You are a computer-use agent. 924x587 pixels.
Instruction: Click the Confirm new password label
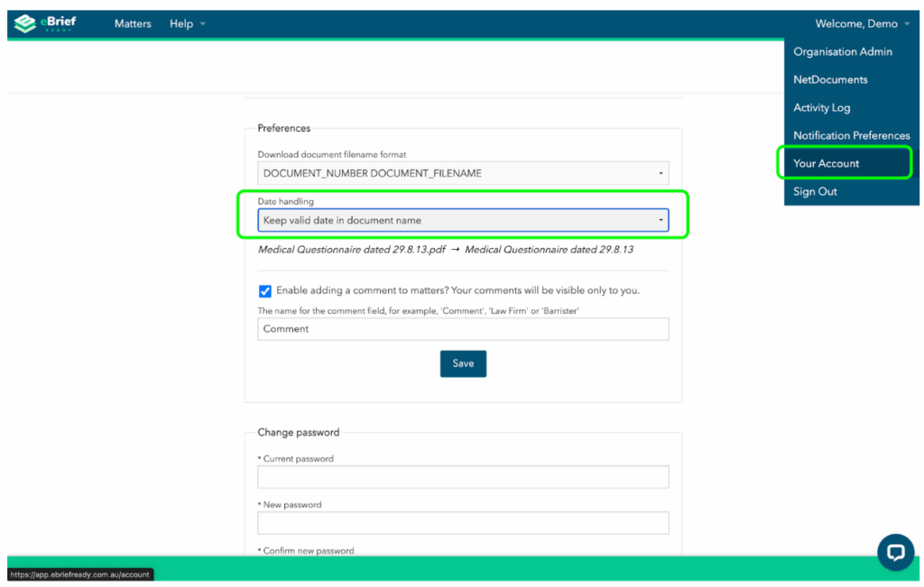(x=306, y=551)
